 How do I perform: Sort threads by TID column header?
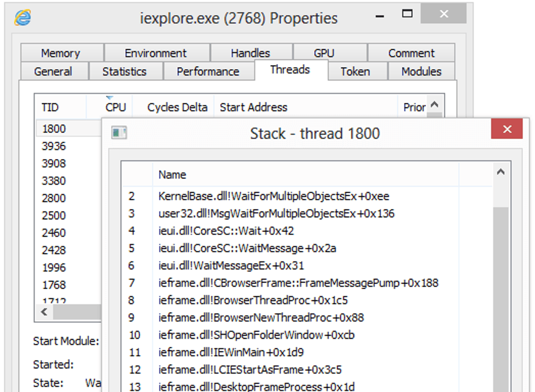pyautogui.click(x=60, y=107)
